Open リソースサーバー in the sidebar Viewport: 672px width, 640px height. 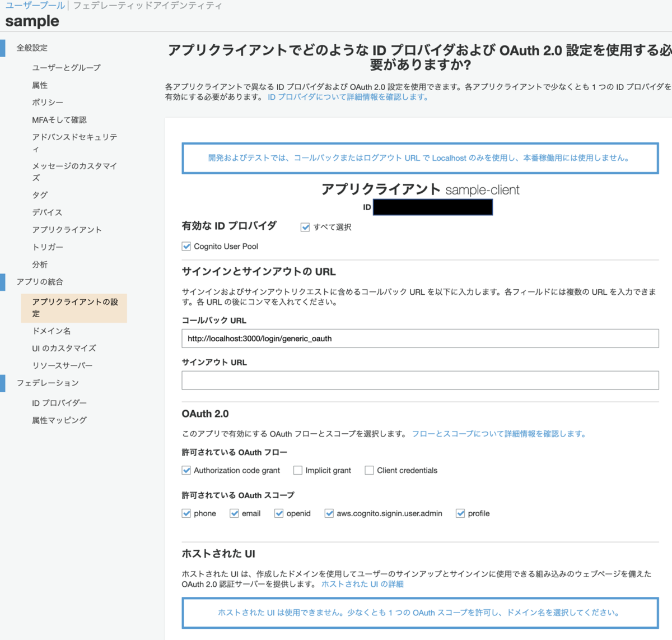62,365
